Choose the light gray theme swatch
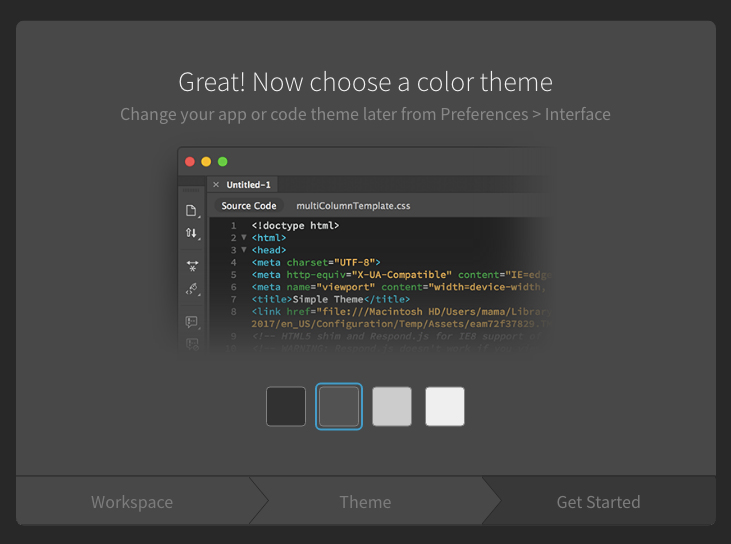Screen dimensions: 731x544 point(392,406)
